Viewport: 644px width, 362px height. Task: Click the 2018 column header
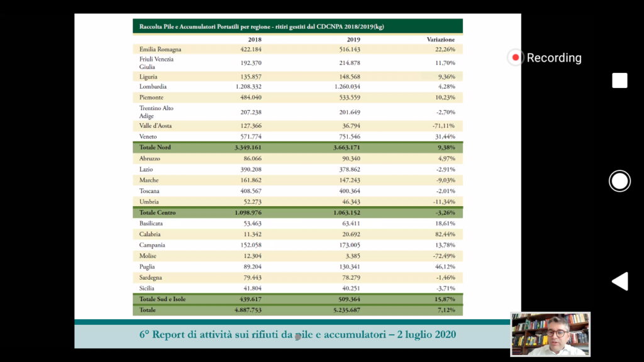click(255, 39)
